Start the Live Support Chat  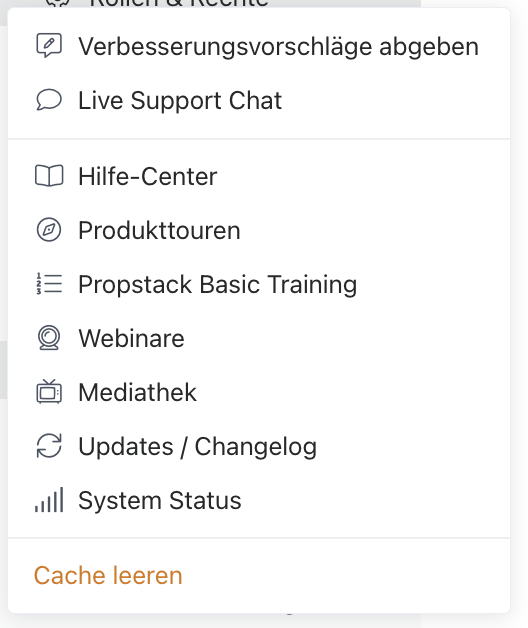[x=259, y=100]
